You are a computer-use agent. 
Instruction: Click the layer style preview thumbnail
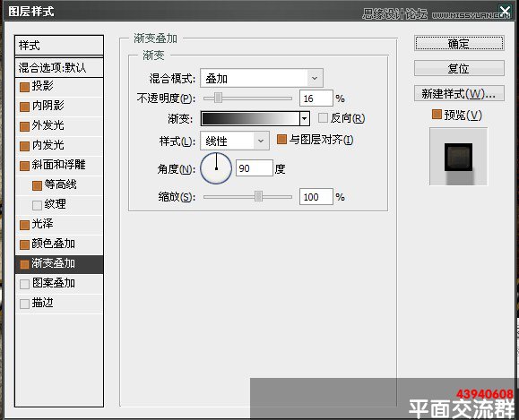[458, 157]
